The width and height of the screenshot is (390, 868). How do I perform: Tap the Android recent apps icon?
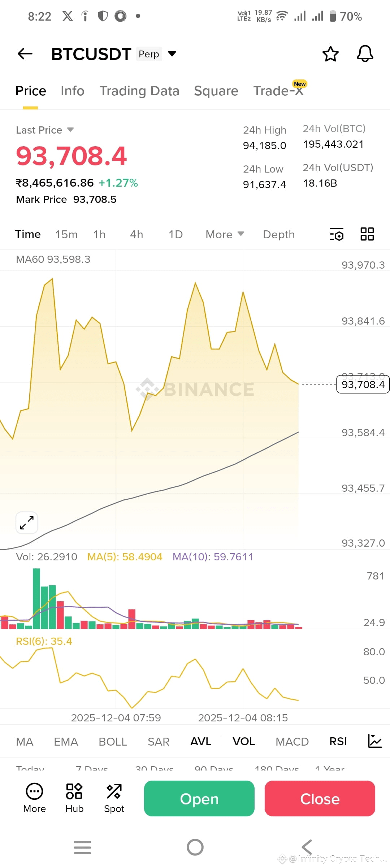click(x=82, y=847)
